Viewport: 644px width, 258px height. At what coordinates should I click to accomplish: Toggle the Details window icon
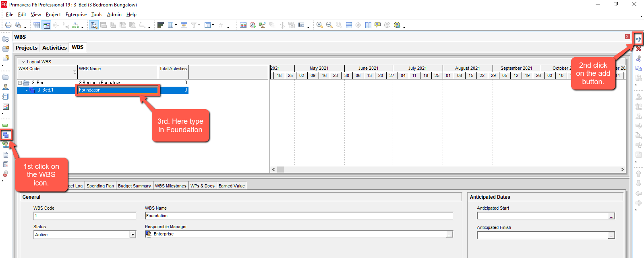[x=94, y=25]
